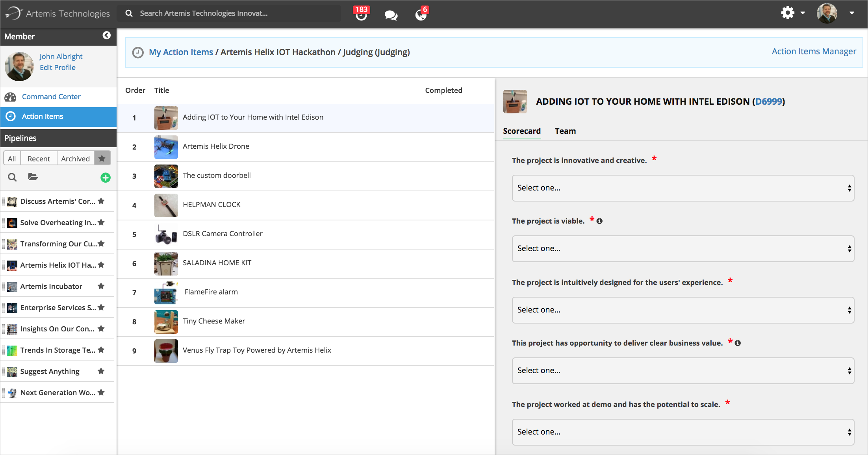Show Recent pipelines filter
Image resolution: width=868 pixels, height=455 pixels.
(39, 159)
